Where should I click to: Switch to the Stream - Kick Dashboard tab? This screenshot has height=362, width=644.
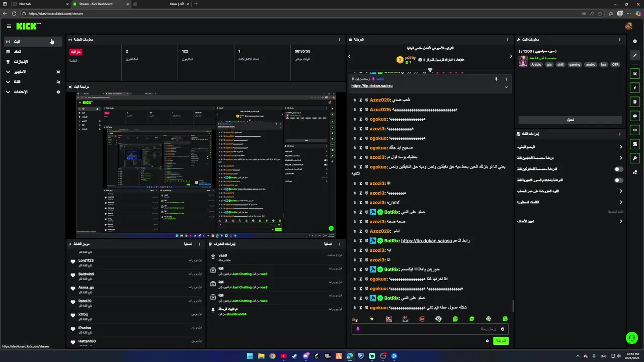click(x=101, y=4)
